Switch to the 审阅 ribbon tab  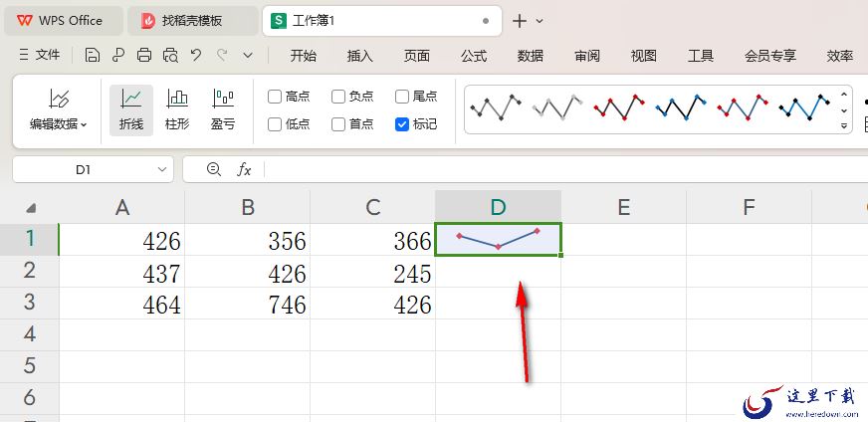[587, 56]
